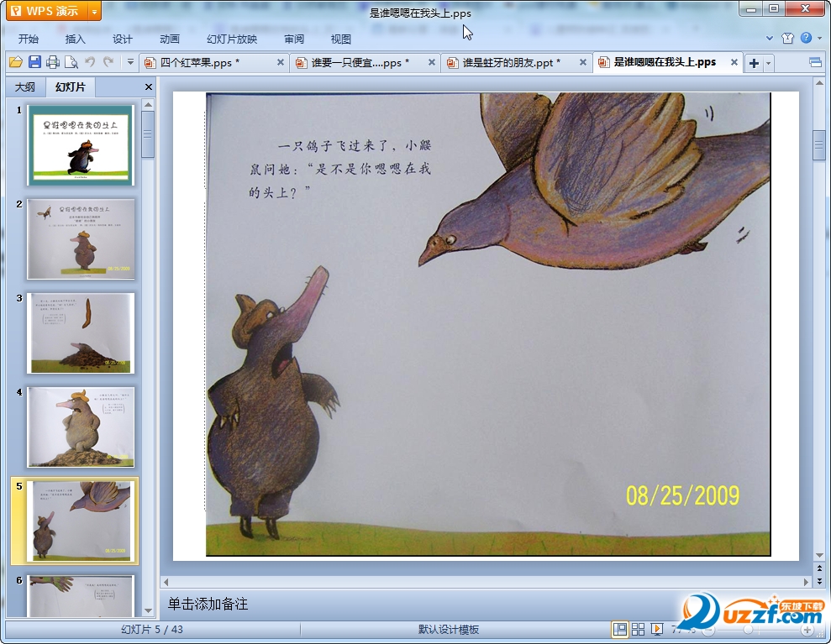Click 幻灯片 5 / 43 status text

pyautogui.click(x=152, y=629)
